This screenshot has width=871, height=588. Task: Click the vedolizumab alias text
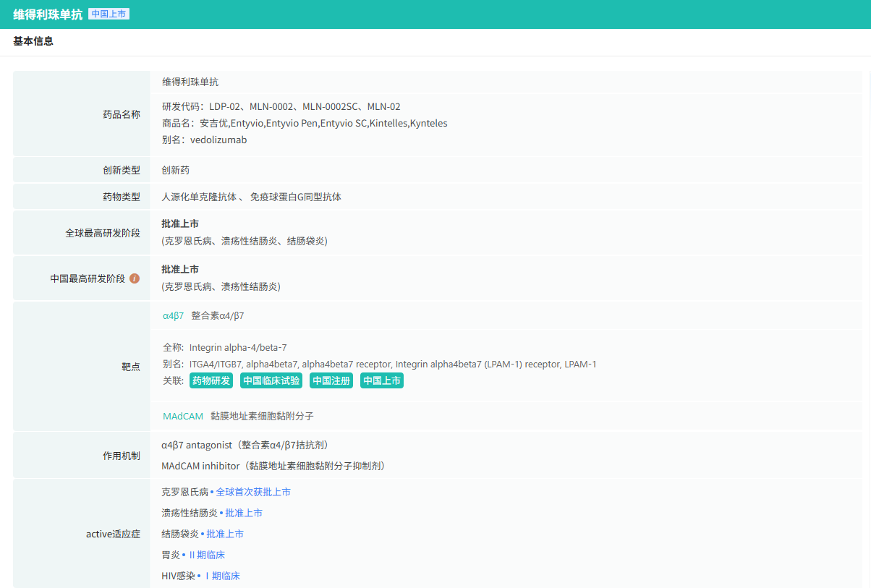click(x=218, y=140)
